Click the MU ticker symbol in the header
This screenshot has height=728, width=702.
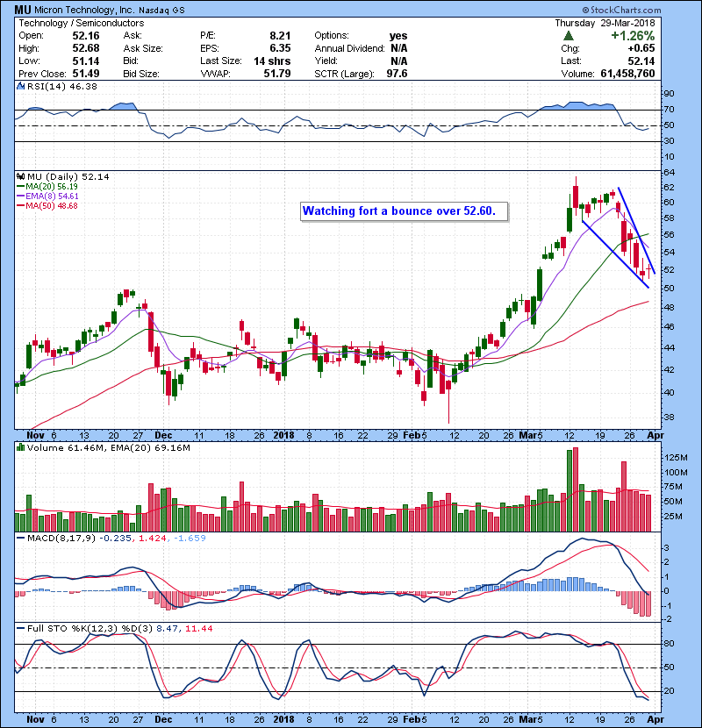coord(22,10)
